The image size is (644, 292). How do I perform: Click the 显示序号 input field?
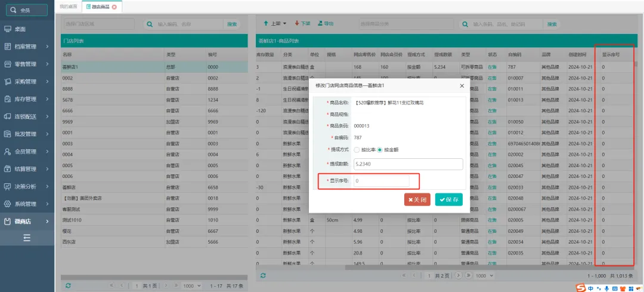382,180
